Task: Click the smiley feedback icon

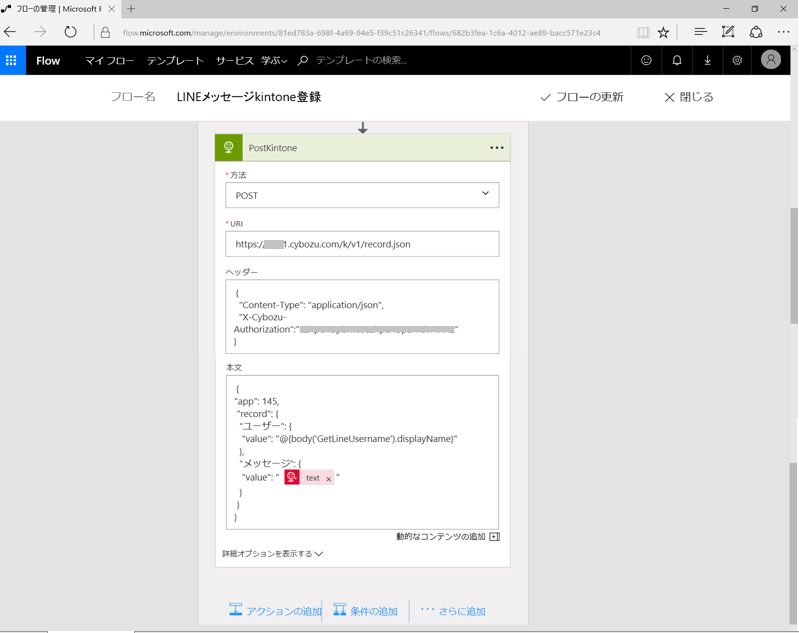Action: 646,60
